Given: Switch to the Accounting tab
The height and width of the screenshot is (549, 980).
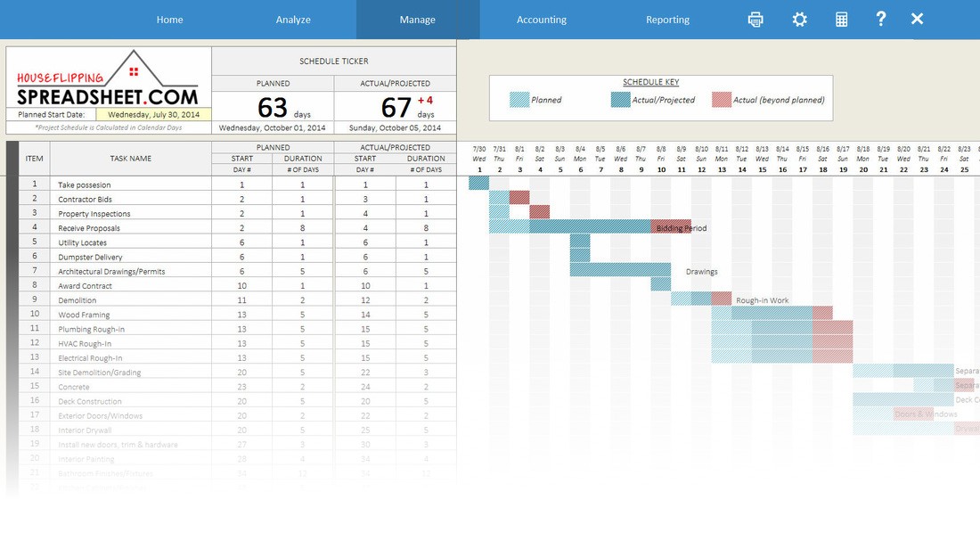Looking at the screenshot, I should 543,19.
